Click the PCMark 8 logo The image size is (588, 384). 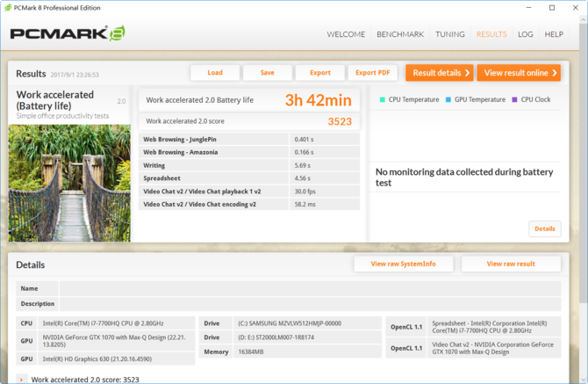68,34
